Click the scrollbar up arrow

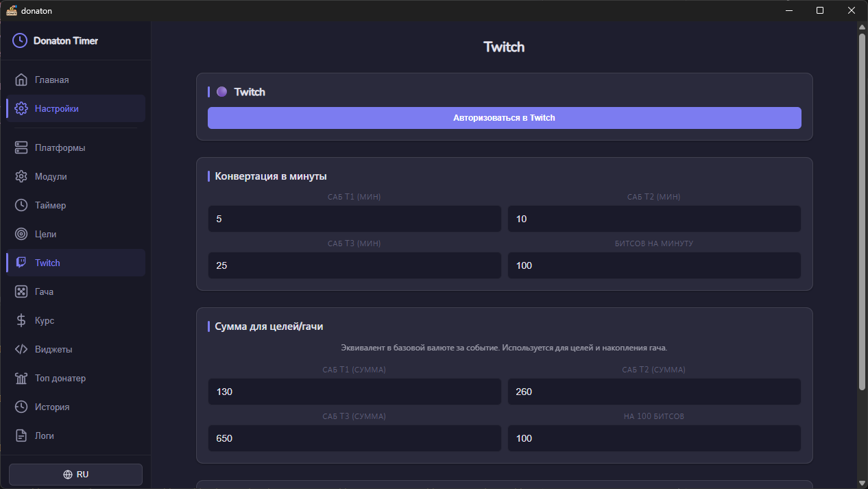coord(862,27)
